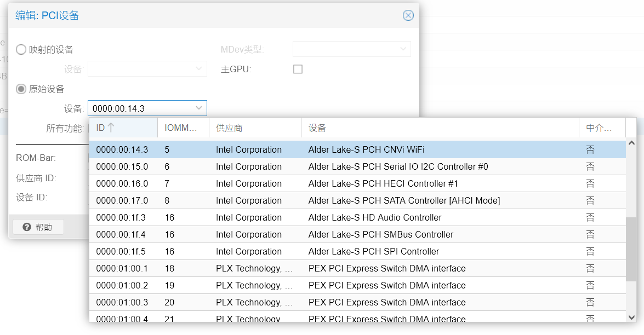
Task: Click the device column header
Action: (439, 128)
